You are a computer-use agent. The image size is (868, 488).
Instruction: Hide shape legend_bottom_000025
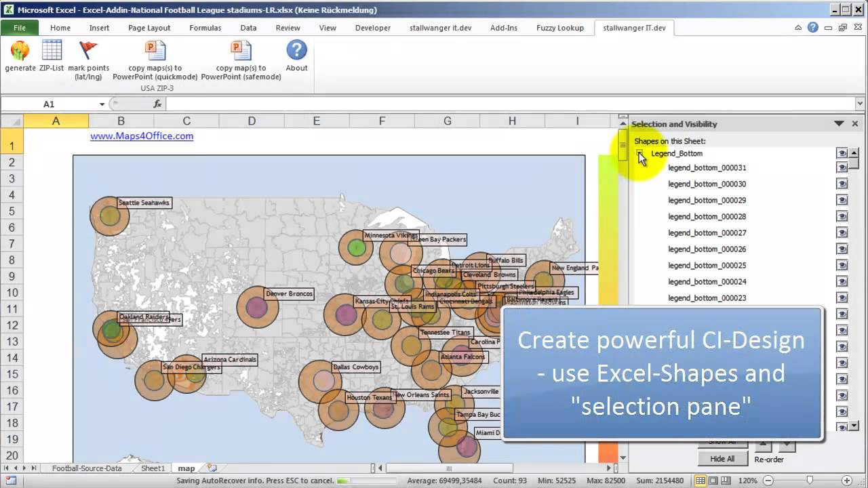(842, 265)
